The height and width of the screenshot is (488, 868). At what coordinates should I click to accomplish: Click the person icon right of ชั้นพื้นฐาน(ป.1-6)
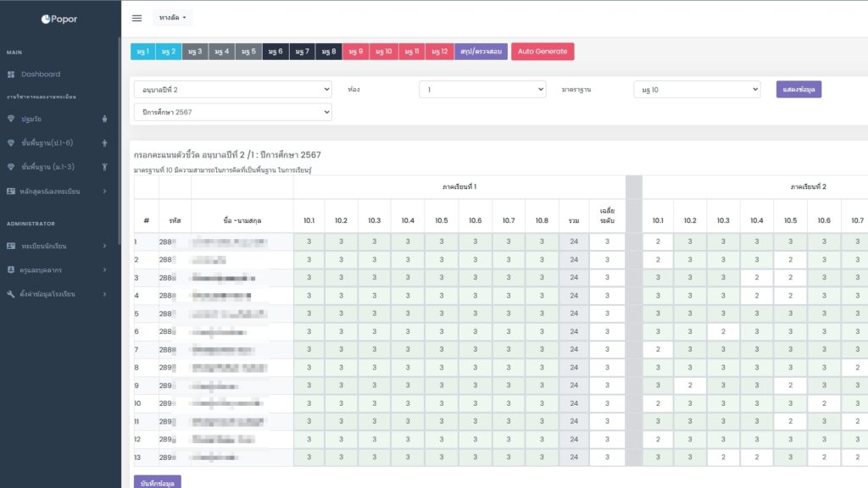(x=104, y=143)
